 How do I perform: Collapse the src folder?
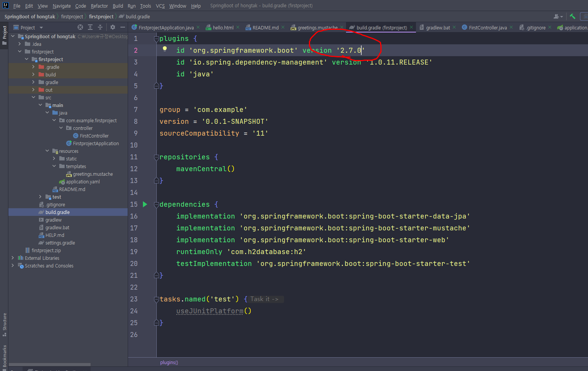(x=34, y=97)
